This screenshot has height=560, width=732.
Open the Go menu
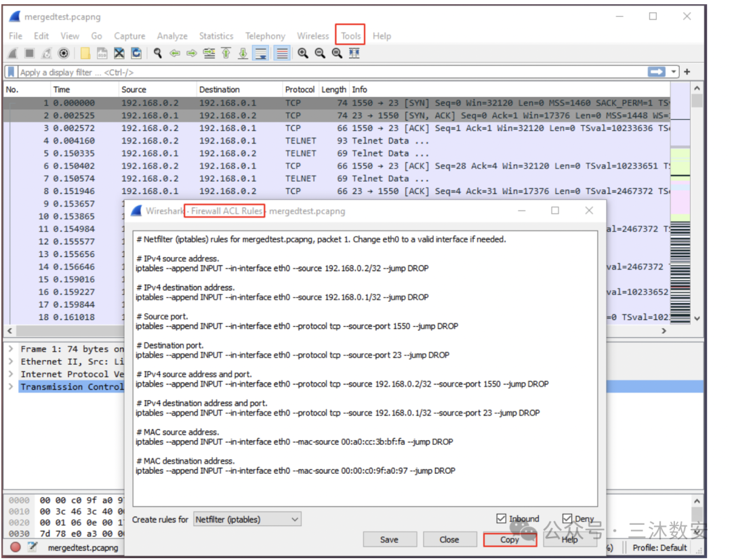coord(97,36)
